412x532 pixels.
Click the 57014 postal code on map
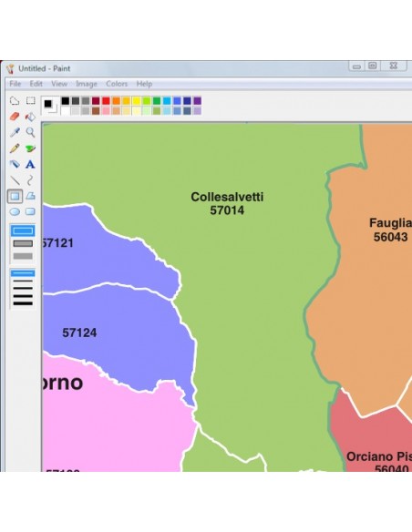click(227, 210)
